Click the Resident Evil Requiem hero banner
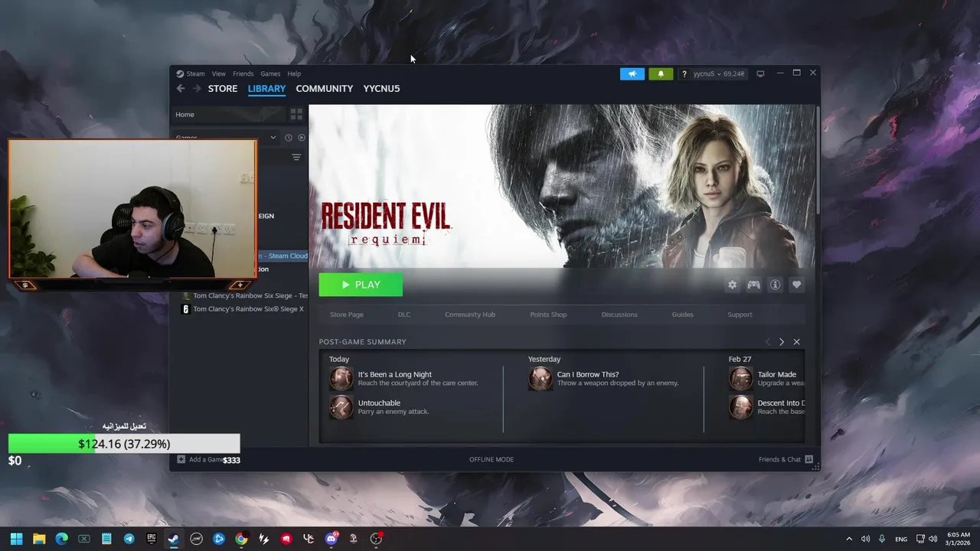Image resolution: width=980 pixels, height=551 pixels. [x=563, y=186]
